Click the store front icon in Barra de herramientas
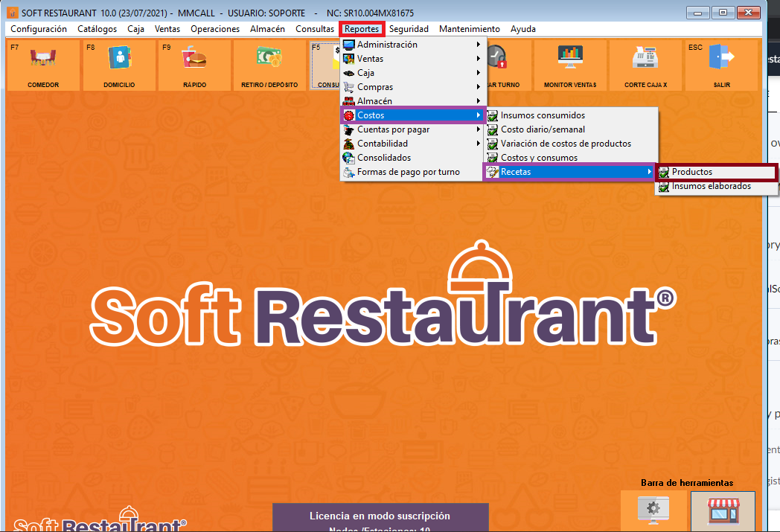The height and width of the screenshot is (532, 780). click(723, 511)
